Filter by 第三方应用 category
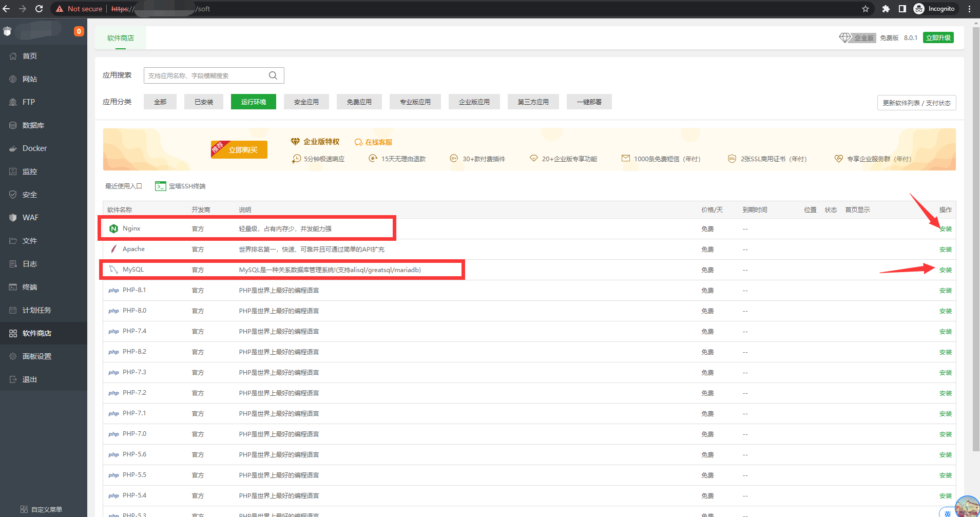Screen dimensions: 980x517 (x=533, y=102)
